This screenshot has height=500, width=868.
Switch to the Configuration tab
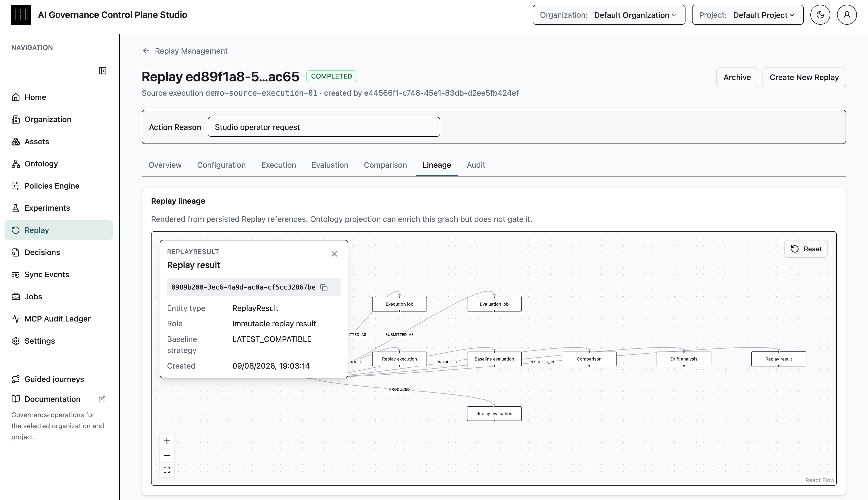click(x=222, y=165)
